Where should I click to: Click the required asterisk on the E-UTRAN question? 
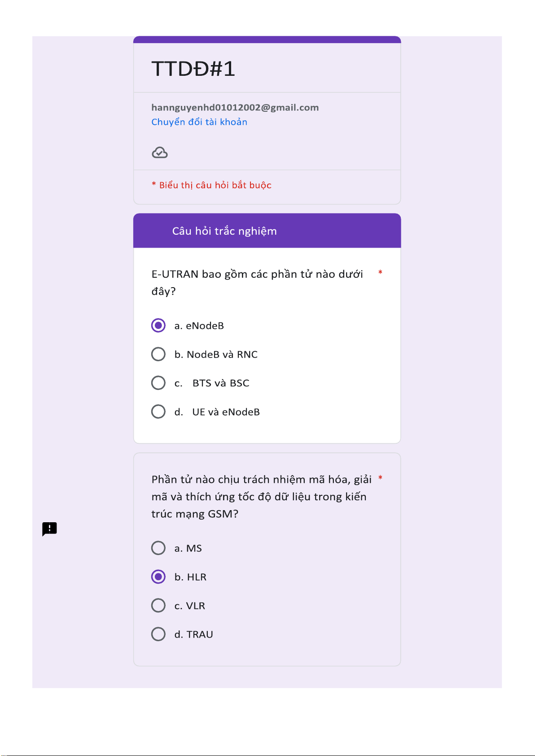click(380, 272)
